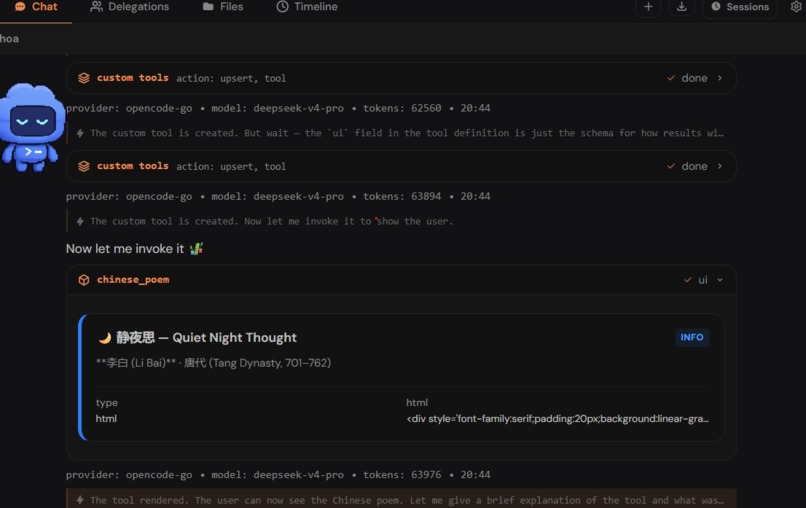Click the moon icon in poem title
This screenshot has height=508, width=806.
pos(105,338)
